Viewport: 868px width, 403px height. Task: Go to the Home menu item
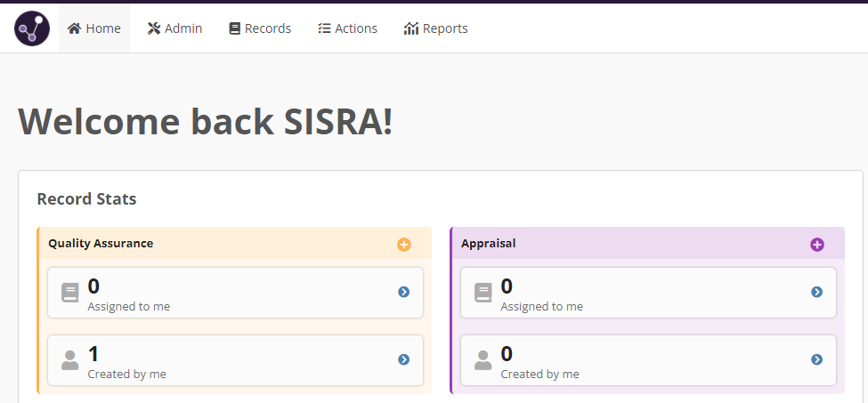pyautogui.click(x=94, y=28)
